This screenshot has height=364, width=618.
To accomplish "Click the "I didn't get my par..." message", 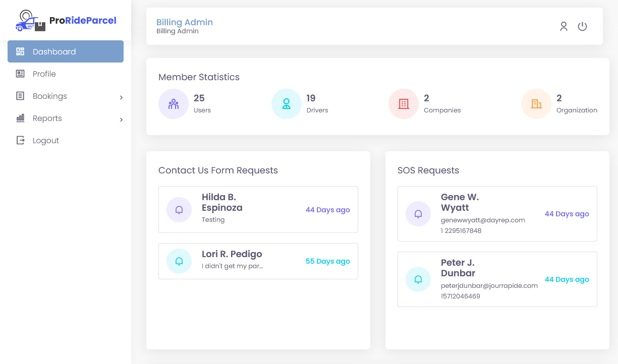I will point(233,266).
